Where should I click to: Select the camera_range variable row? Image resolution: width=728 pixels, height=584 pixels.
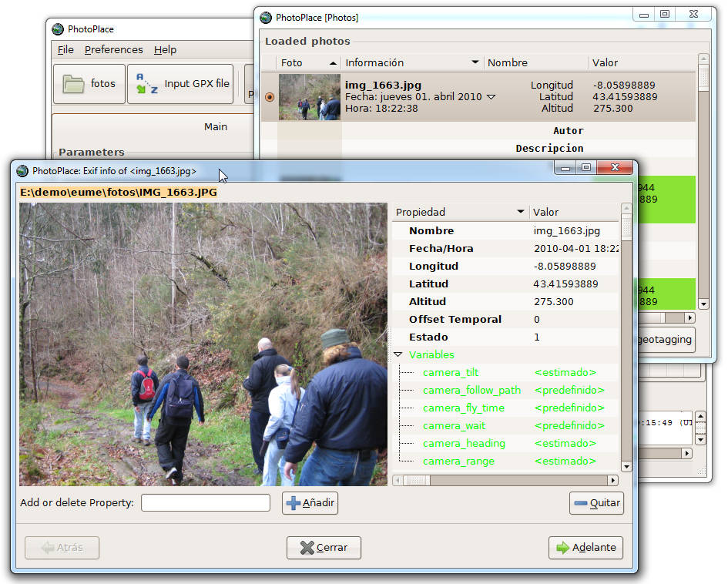pyautogui.click(x=505, y=461)
